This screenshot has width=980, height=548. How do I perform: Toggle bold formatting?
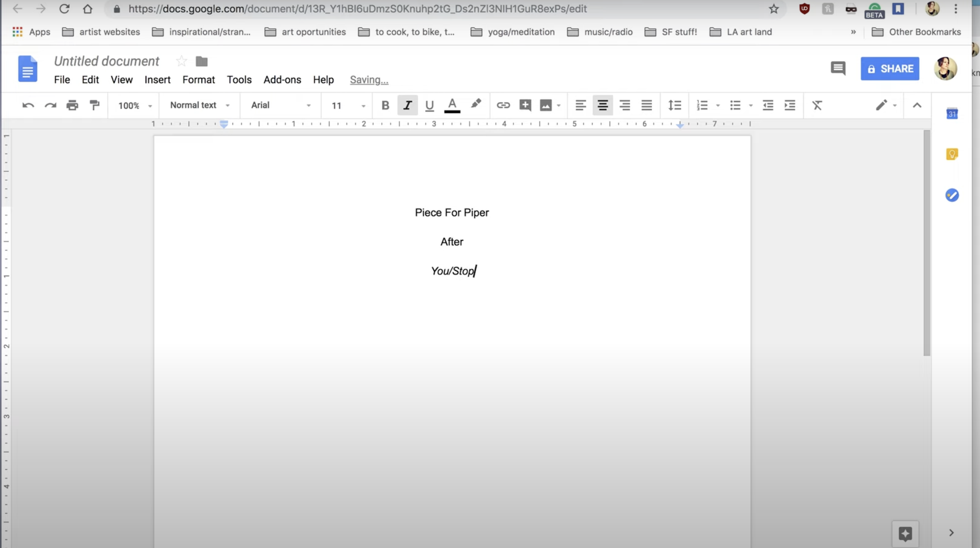385,105
